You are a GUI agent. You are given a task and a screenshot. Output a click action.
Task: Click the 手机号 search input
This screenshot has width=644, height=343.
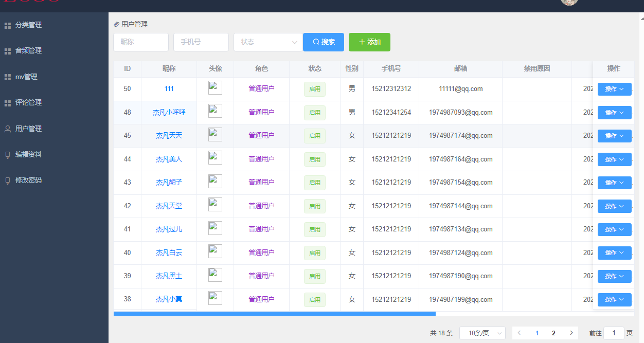click(x=201, y=42)
